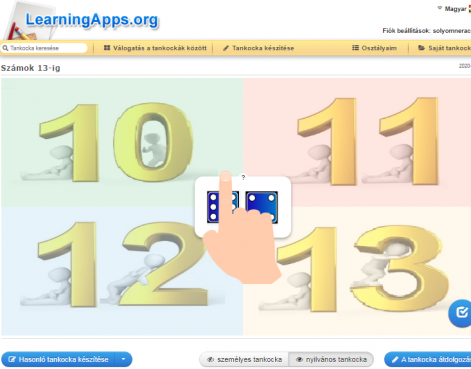Click the list icon beside Osztályaim
The width and height of the screenshot is (471, 369).
coord(355,48)
